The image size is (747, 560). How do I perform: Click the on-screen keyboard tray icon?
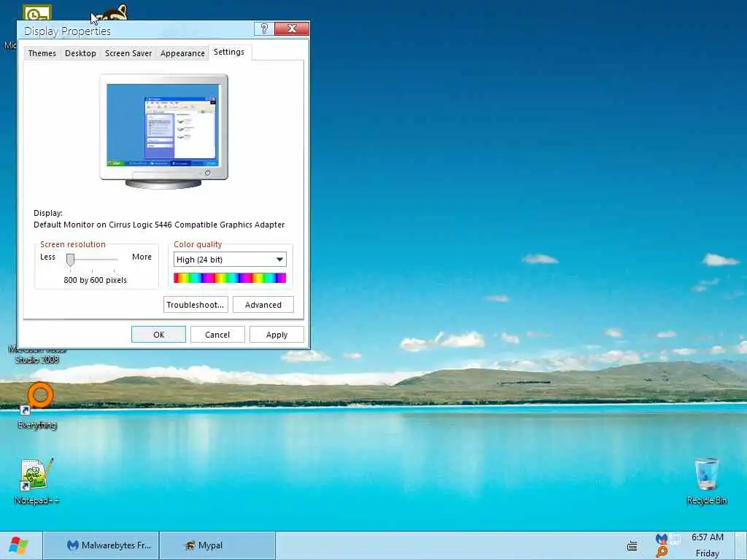click(632, 545)
